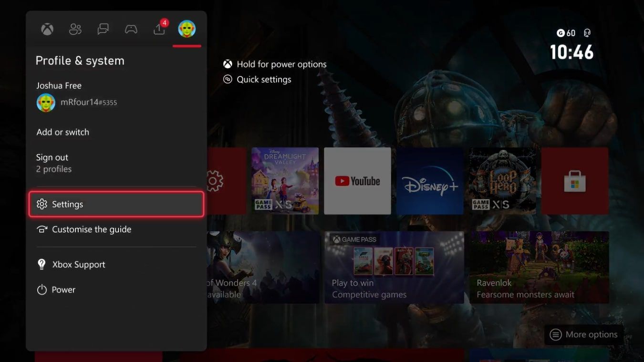Open the Xbox home tab
This screenshot has height=362, width=644.
click(46, 29)
